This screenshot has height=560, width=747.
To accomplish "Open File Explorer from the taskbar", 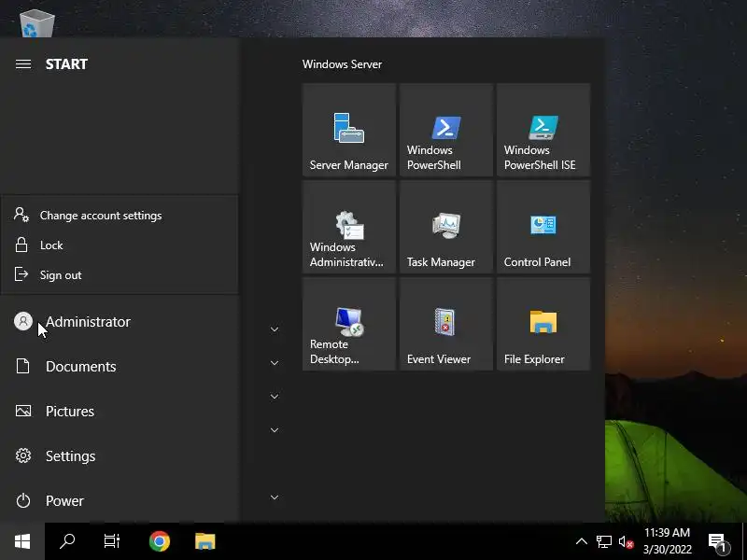I will click(x=204, y=541).
